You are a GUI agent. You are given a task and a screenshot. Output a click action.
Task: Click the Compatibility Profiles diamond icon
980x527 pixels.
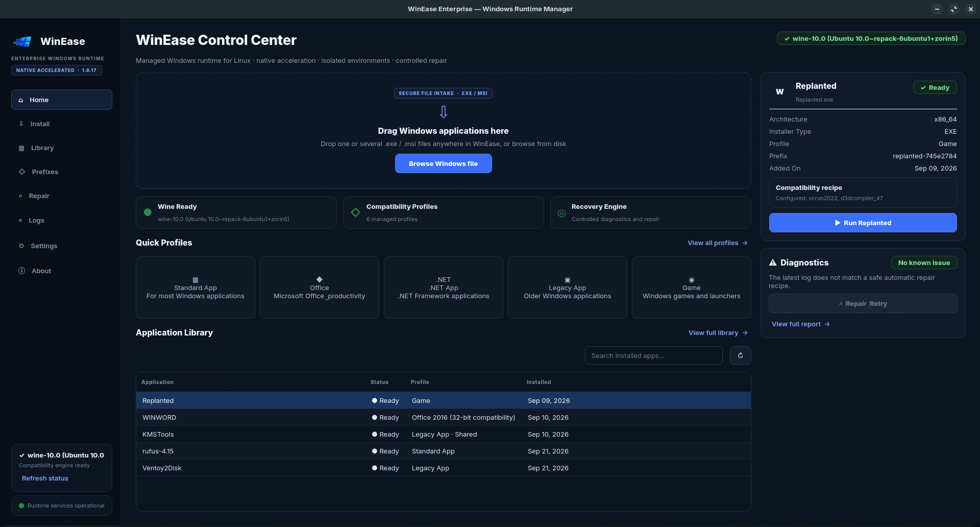(x=356, y=212)
